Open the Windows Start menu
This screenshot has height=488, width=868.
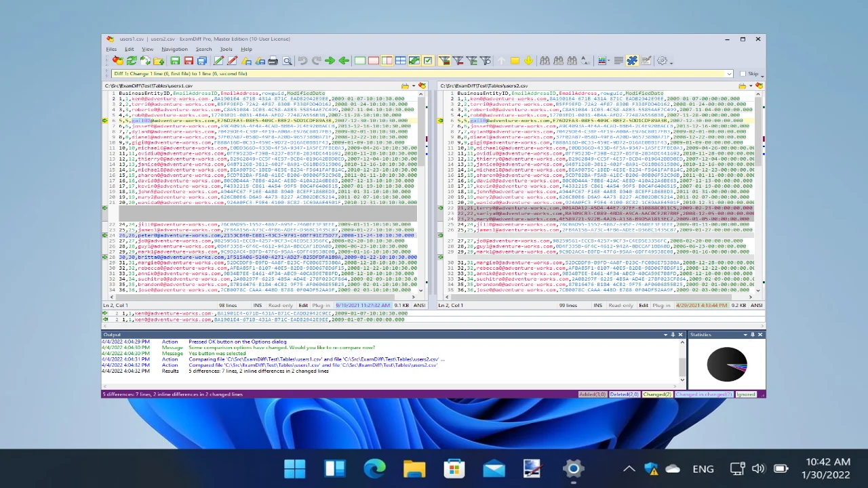[x=294, y=468]
